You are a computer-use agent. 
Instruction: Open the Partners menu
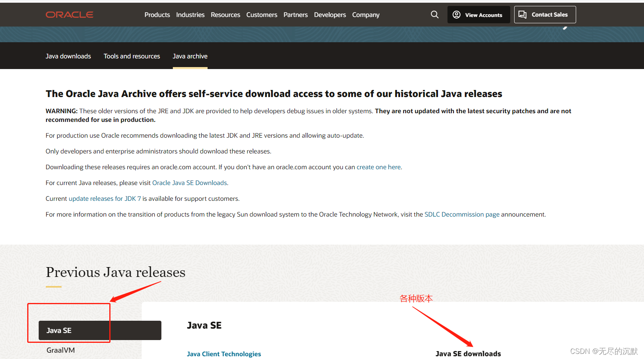click(296, 15)
